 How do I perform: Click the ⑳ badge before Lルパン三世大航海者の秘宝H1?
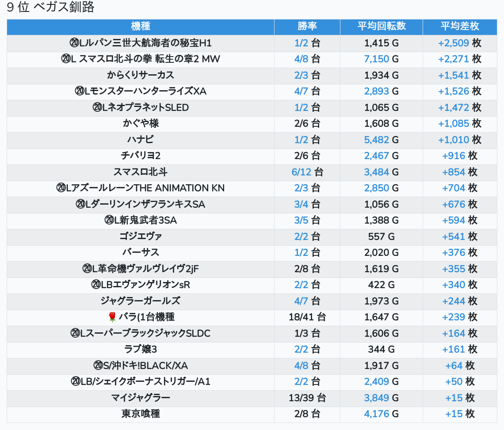74,43
